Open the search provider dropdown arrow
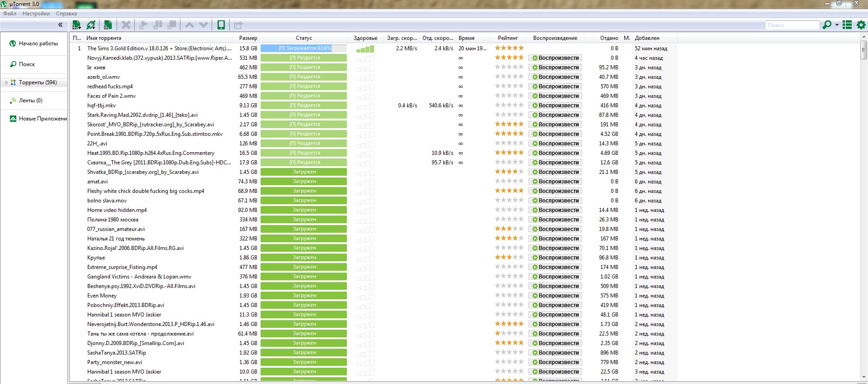Screen dimensions: 868x384 click(x=837, y=25)
